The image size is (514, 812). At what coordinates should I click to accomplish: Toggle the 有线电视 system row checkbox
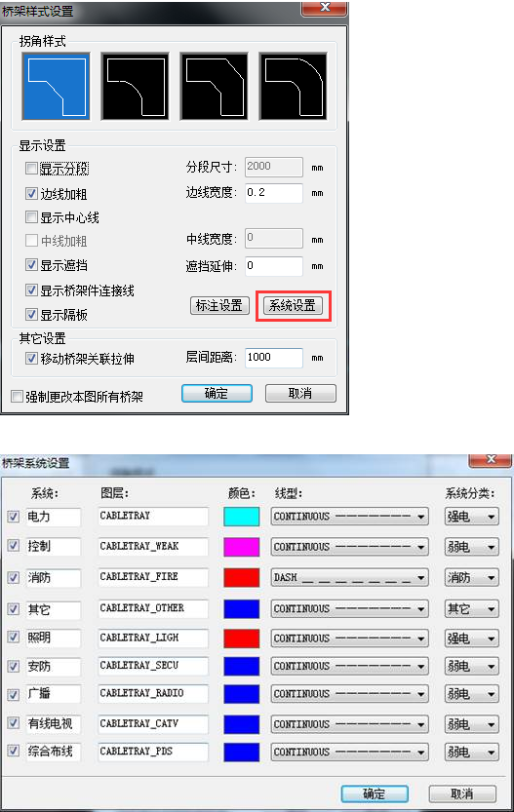coord(14,723)
